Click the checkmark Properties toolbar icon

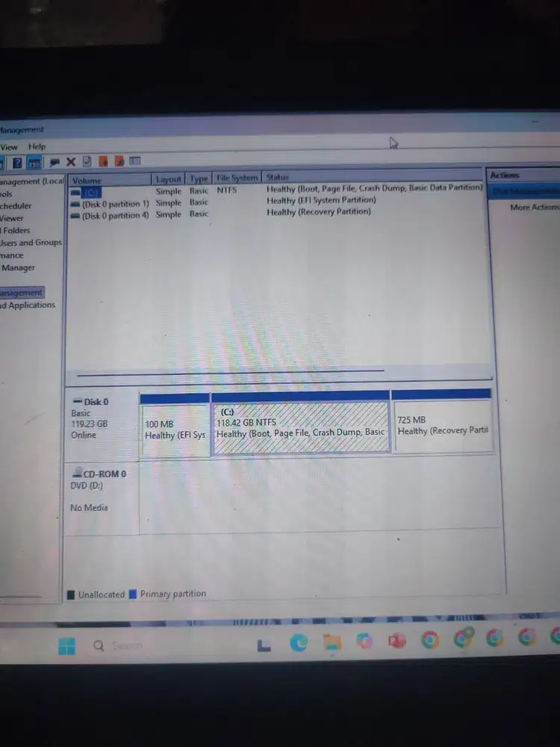pyautogui.click(x=87, y=161)
